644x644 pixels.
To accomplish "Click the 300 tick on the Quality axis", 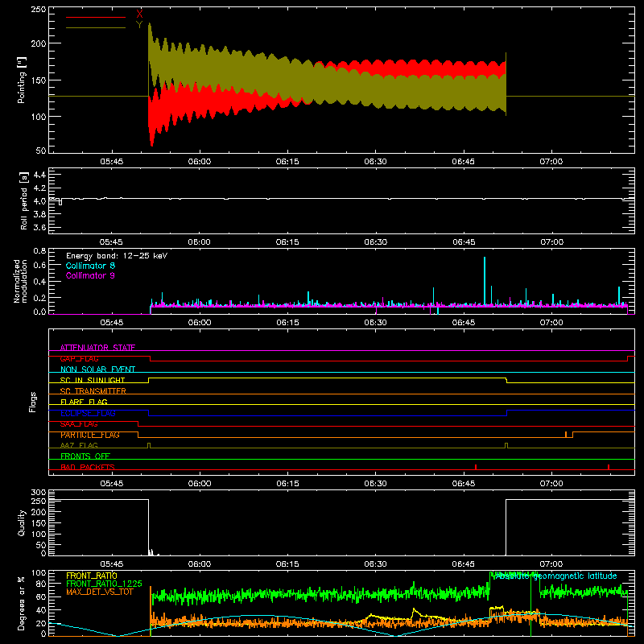I will 38,493.
